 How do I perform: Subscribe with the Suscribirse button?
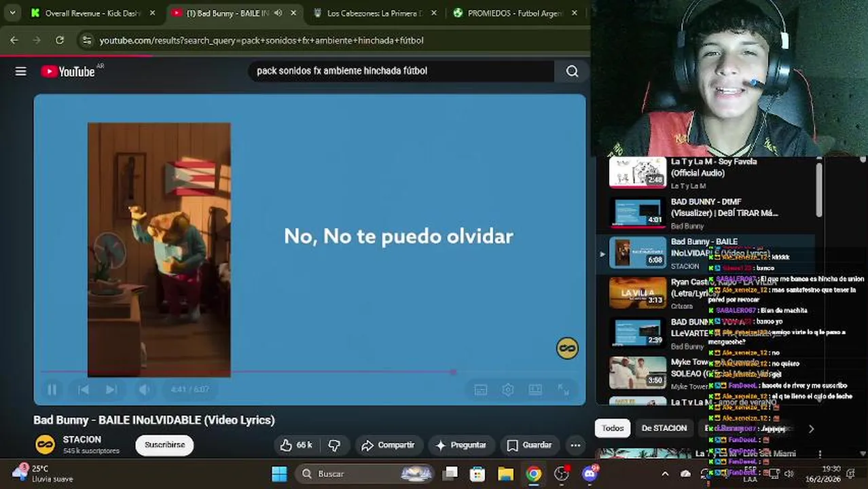(164, 445)
